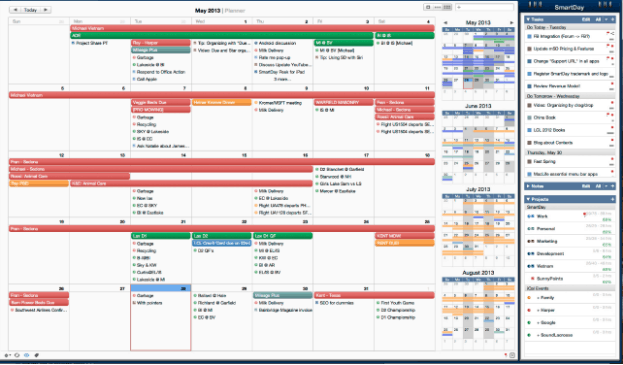Screen dimensions: 623x365
Task: Open the Tasks filter dropdown arrow
Action: 606,19
